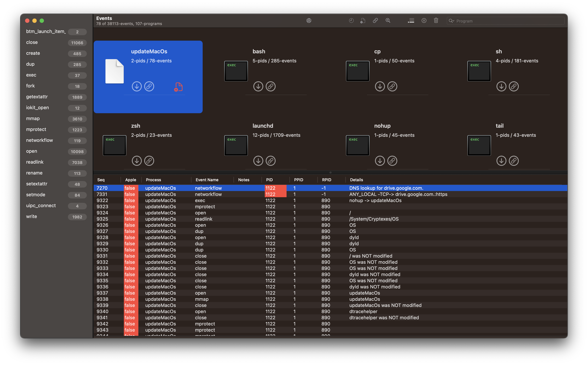Click link icon on zsh card
The image size is (588, 365).
pyautogui.click(x=149, y=161)
